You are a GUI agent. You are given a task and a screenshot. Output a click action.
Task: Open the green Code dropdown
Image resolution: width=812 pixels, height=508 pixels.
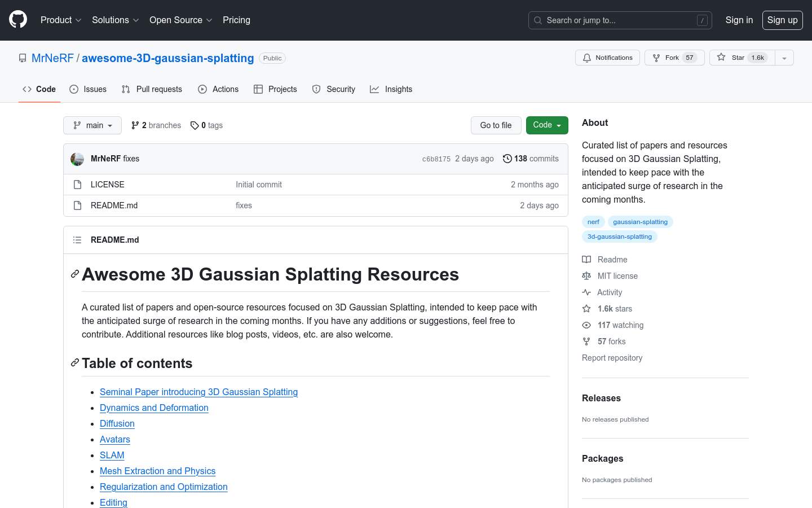tap(546, 125)
